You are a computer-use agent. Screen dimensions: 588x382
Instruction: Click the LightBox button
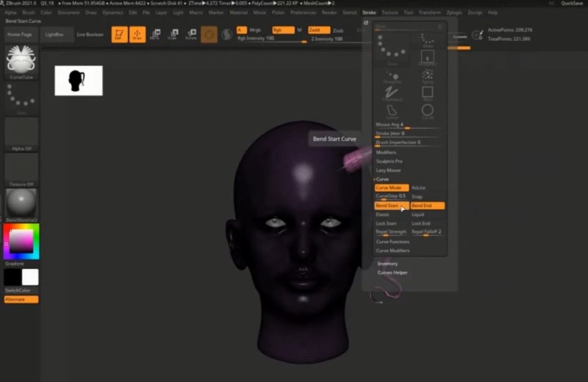(x=54, y=35)
